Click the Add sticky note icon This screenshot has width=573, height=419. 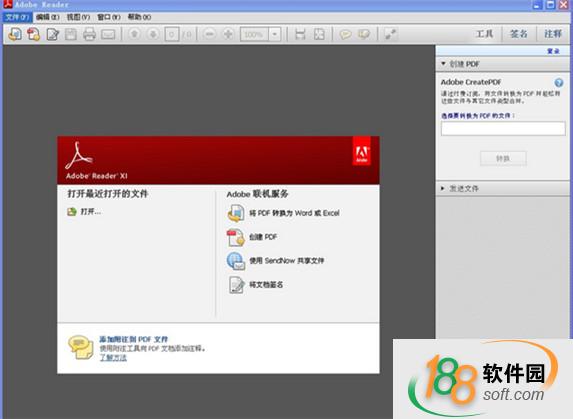tap(345, 34)
